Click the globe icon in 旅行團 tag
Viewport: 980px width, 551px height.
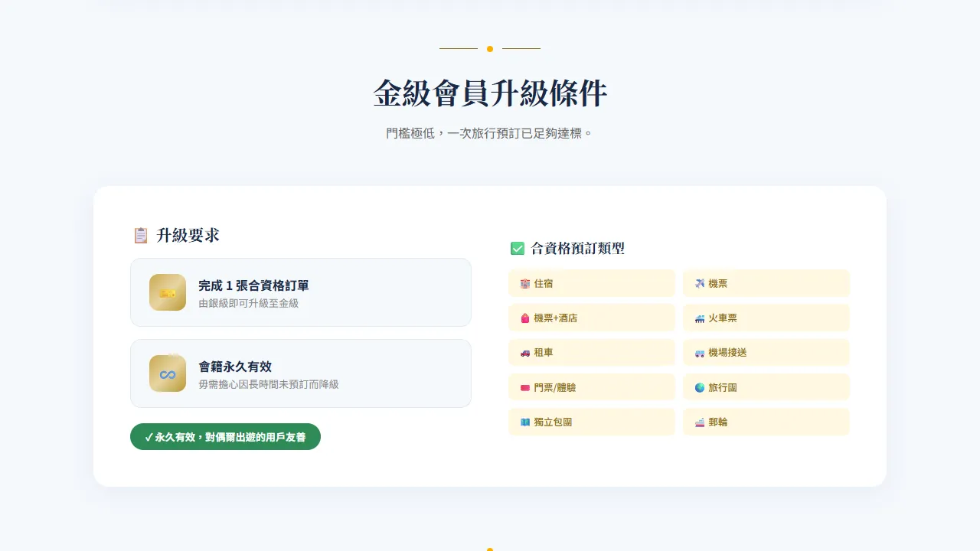(x=699, y=388)
